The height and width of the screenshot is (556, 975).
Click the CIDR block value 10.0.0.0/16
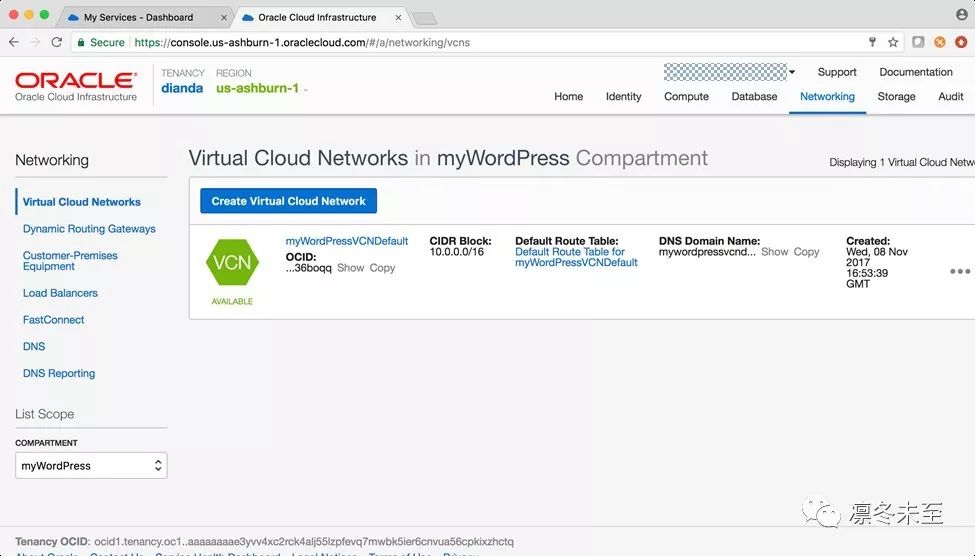click(x=456, y=252)
